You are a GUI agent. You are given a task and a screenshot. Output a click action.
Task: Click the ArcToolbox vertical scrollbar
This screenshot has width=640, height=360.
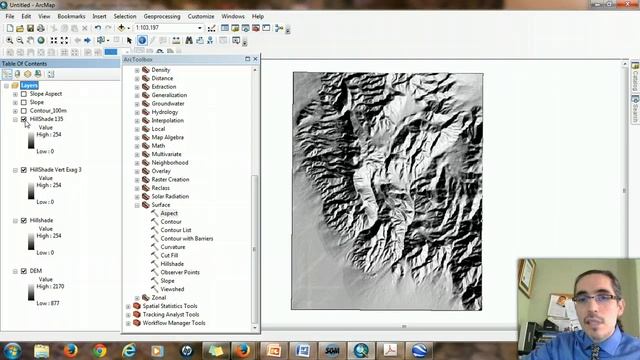click(x=255, y=249)
